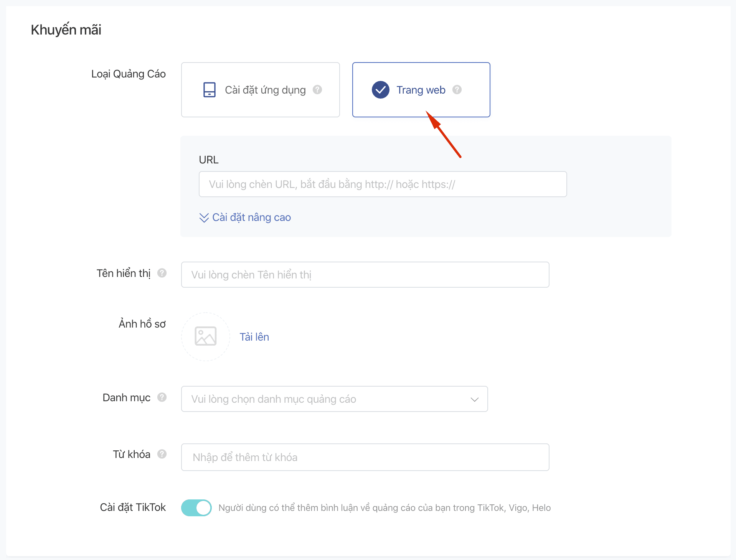Screen dimensions: 736x560
Task: Focus the URL input field
Action: click(x=383, y=184)
